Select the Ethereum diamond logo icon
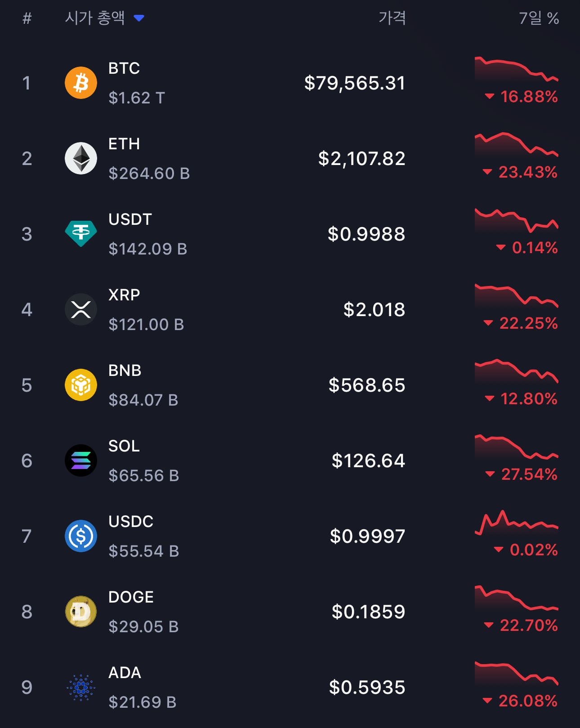This screenshot has height=728, width=580. 81,158
